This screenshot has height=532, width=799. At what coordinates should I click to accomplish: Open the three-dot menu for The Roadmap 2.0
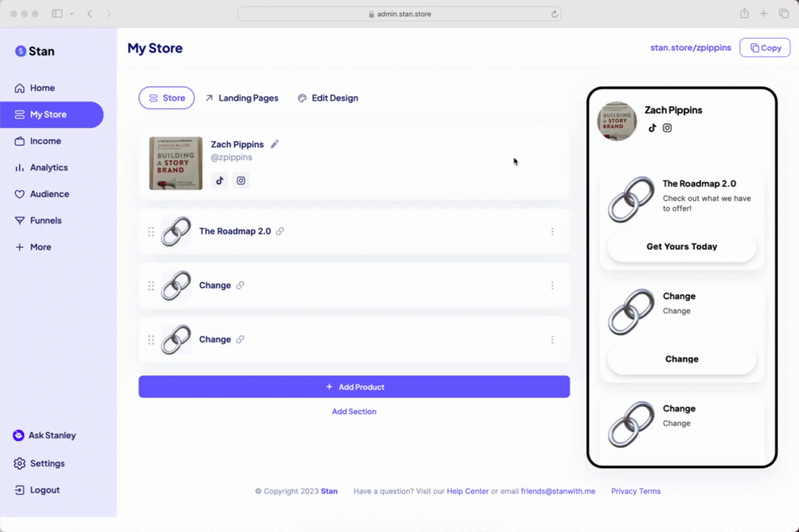point(552,231)
